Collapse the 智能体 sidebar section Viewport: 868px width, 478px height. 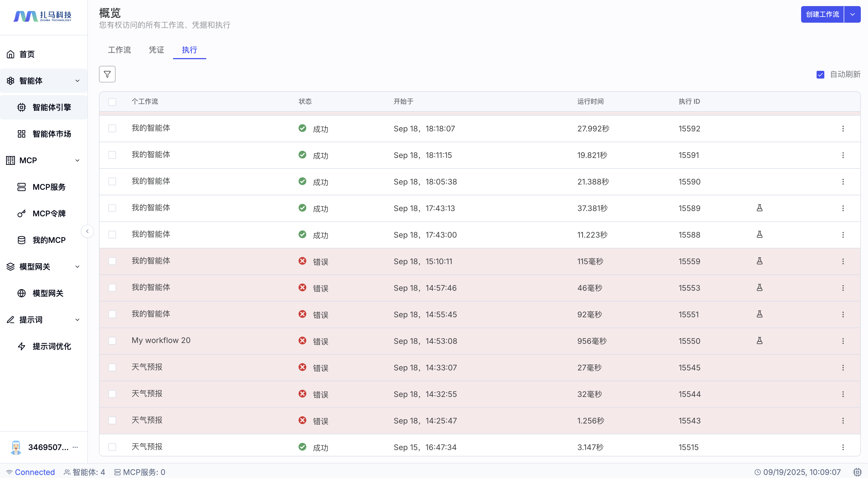tap(77, 81)
